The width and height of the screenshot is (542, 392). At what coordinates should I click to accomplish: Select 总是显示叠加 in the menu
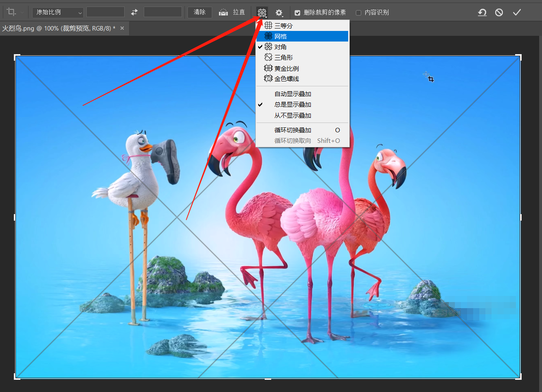(x=303, y=105)
